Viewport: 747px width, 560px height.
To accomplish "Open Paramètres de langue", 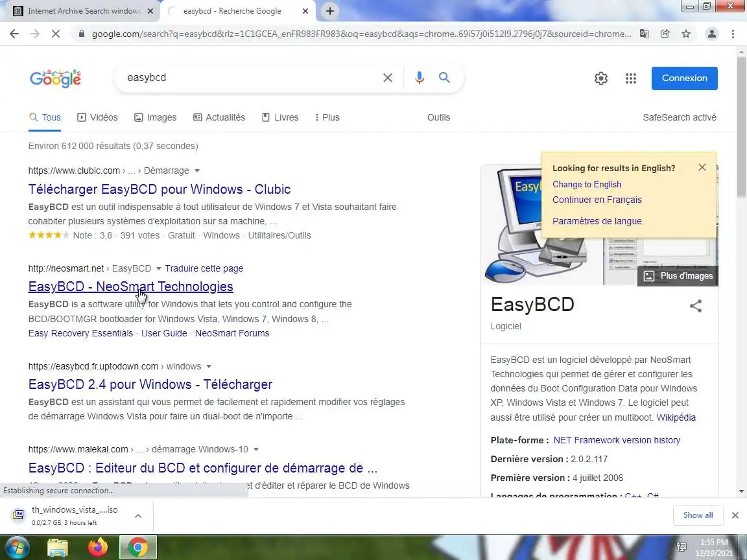I will [x=597, y=222].
